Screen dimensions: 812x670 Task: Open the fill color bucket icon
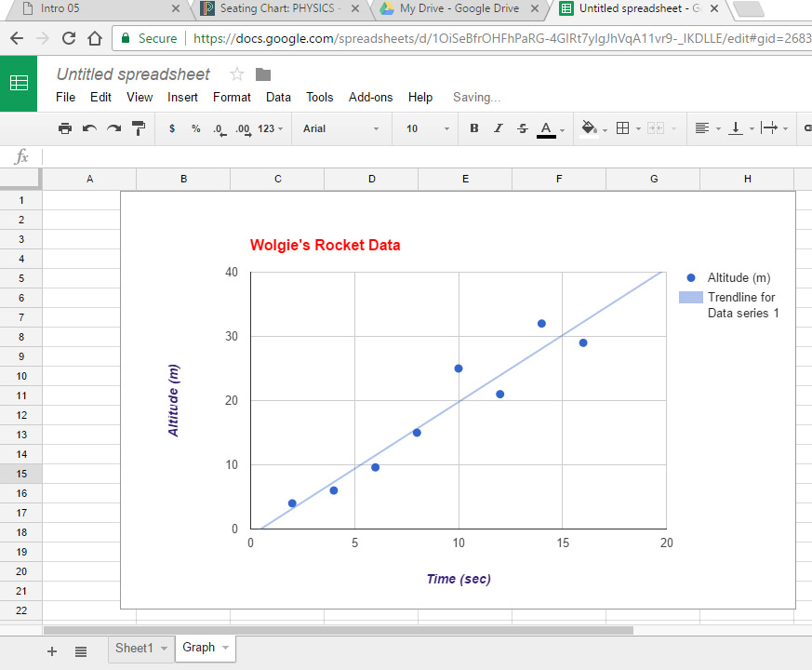click(588, 128)
